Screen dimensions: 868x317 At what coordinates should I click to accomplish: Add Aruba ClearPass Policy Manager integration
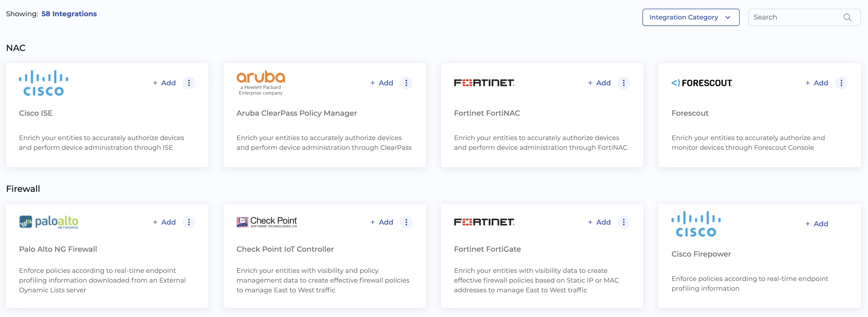381,83
